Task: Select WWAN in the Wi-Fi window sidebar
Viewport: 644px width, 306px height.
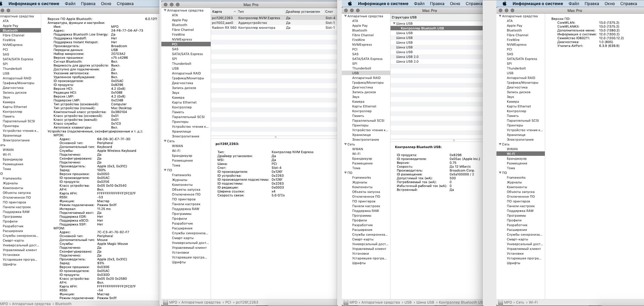Action: click(x=512, y=149)
